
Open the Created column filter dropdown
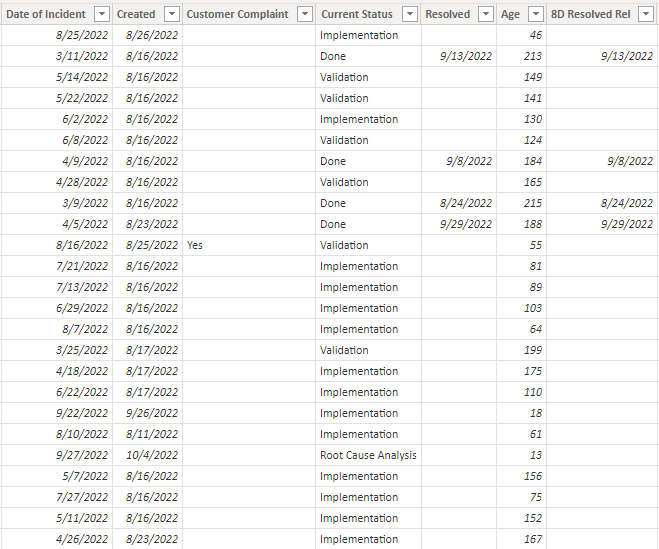click(171, 14)
